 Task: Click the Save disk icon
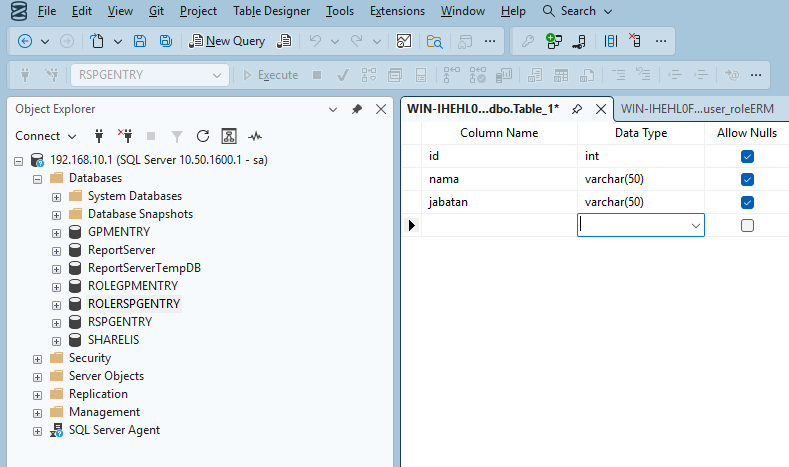tap(140, 41)
